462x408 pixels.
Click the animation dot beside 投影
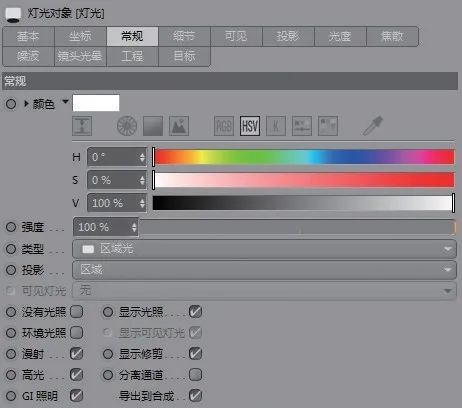pos(11,270)
